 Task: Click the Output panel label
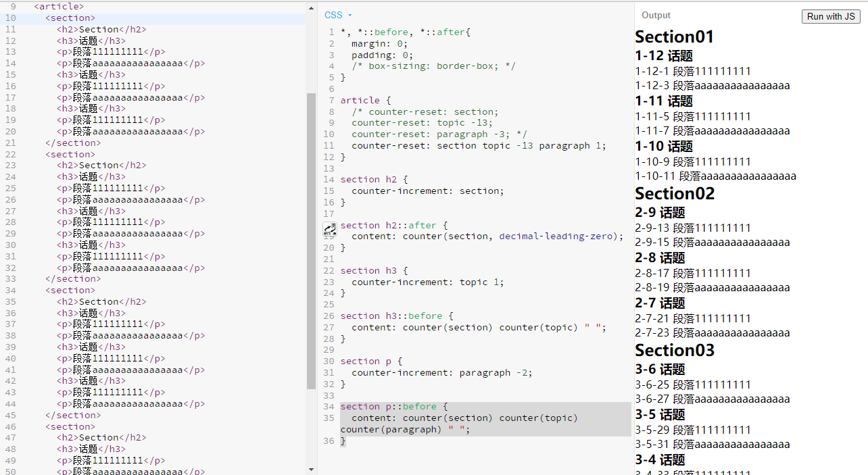656,15
